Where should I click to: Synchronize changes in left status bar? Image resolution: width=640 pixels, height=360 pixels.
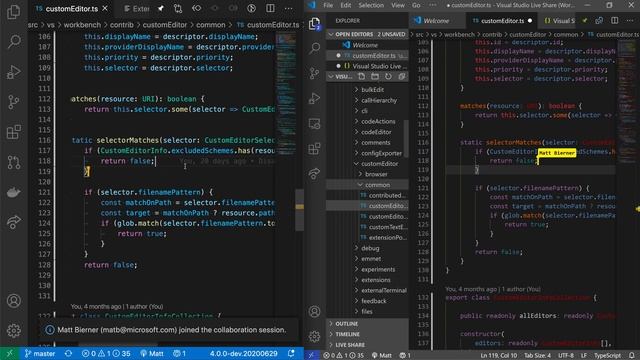[69, 353]
